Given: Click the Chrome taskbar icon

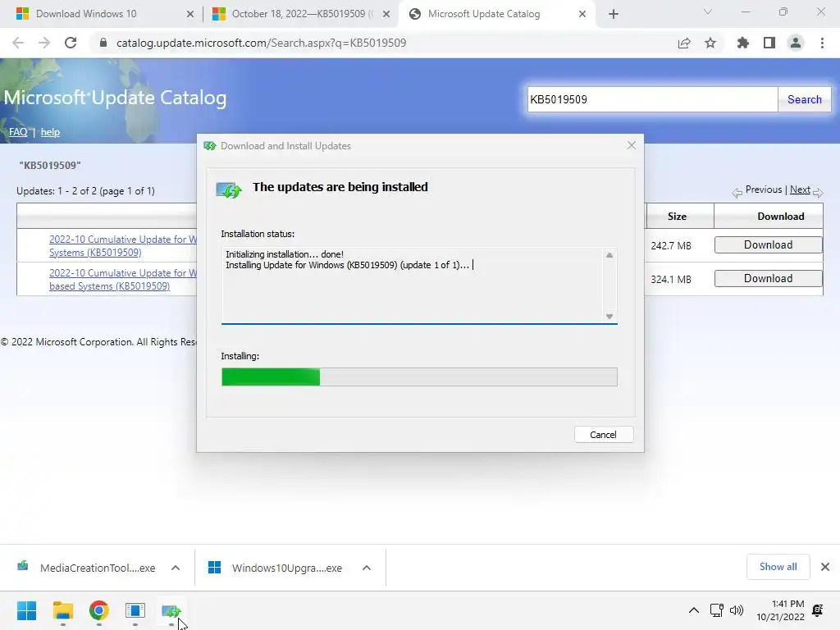Looking at the screenshot, I should [x=99, y=610].
